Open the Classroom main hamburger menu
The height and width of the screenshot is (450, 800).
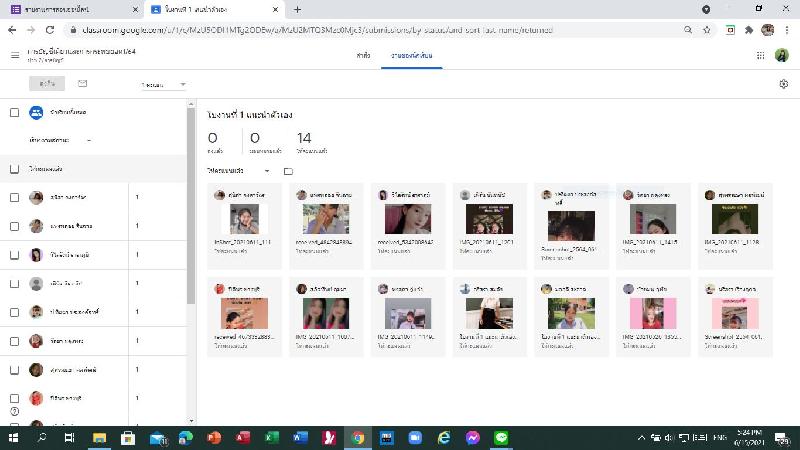click(x=14, y=55)
